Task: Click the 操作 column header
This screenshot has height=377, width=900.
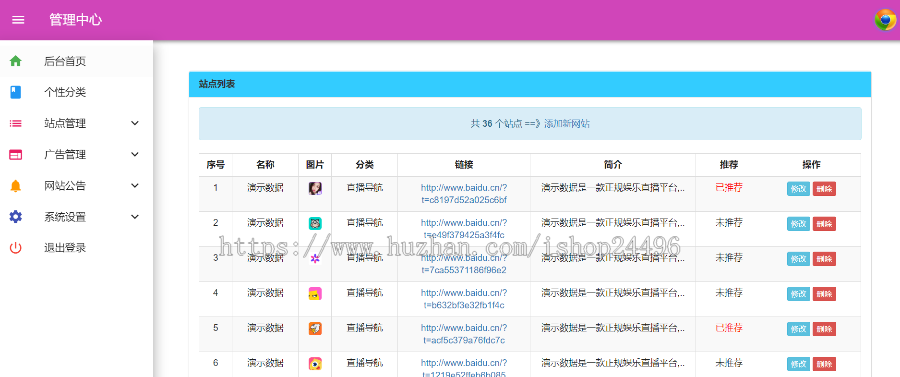Action: pos(811,165)
